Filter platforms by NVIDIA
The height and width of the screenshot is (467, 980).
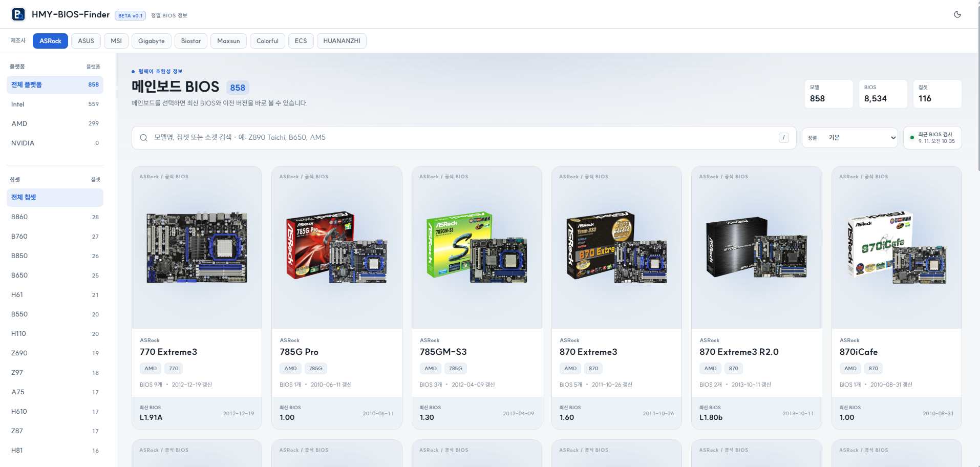coord(55,143)
